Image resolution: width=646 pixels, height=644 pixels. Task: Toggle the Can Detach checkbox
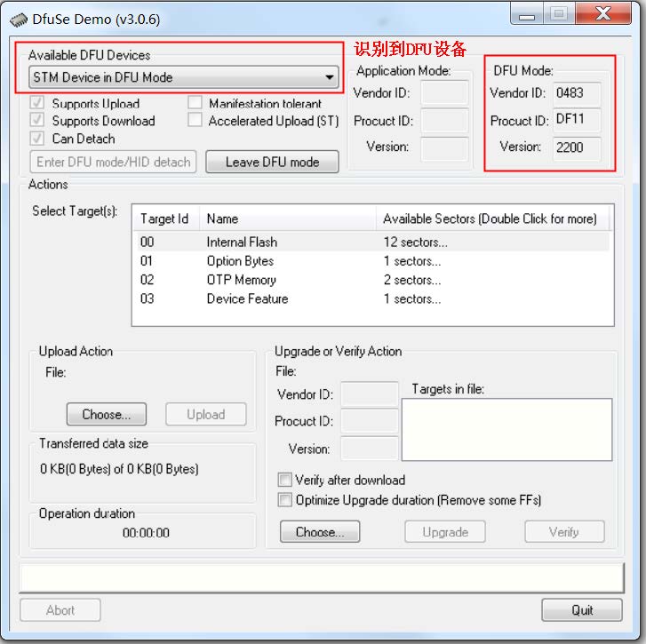pos(36,138)
